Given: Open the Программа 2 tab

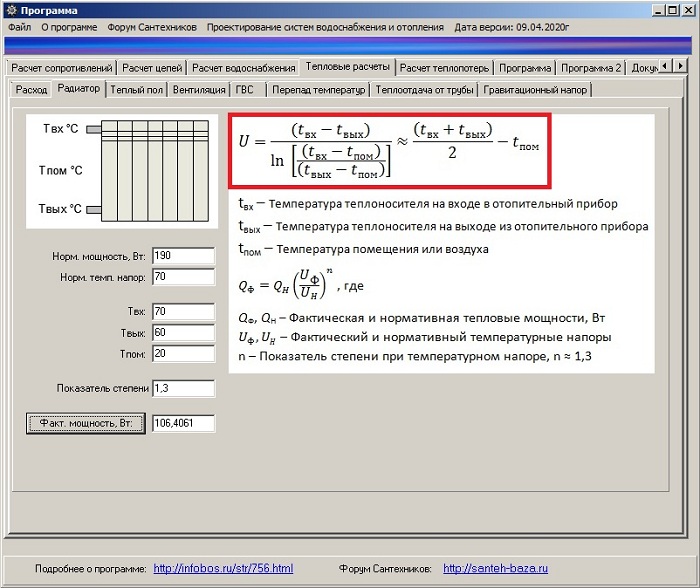Looking at the screenshot, I should pyautogui.click(x=591, y=68).
